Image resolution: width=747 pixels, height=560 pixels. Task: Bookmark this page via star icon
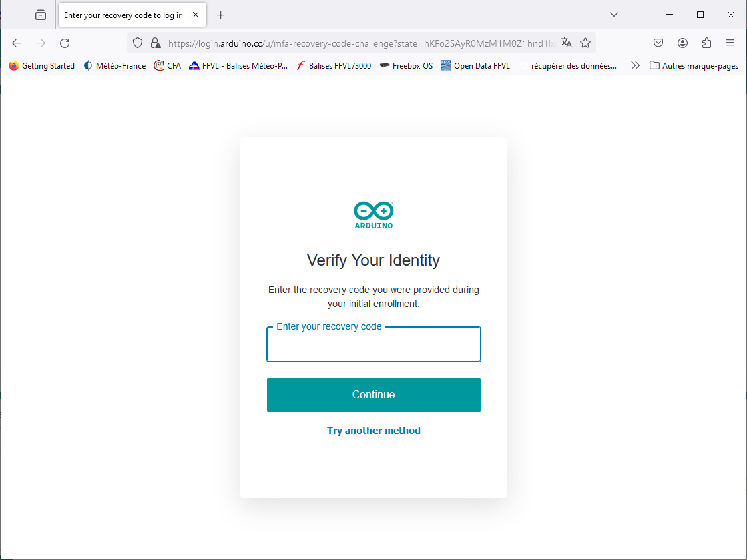point(585,43)
